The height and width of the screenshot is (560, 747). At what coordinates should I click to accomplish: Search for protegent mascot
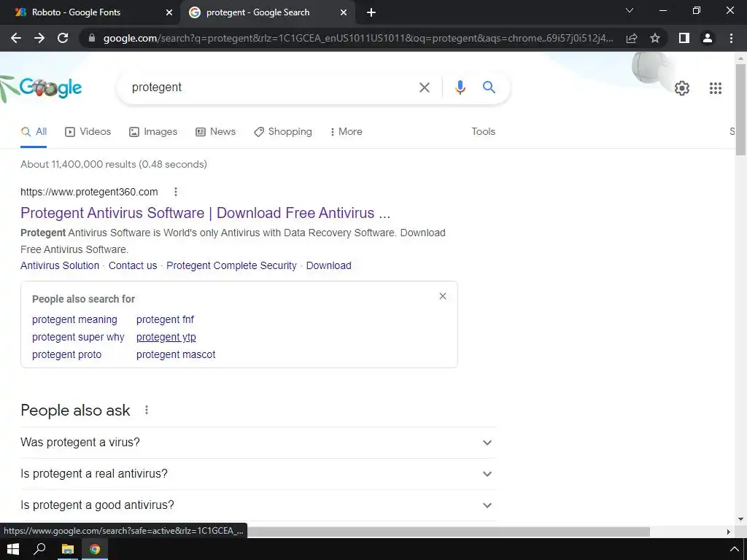click(x=176, y=355)
